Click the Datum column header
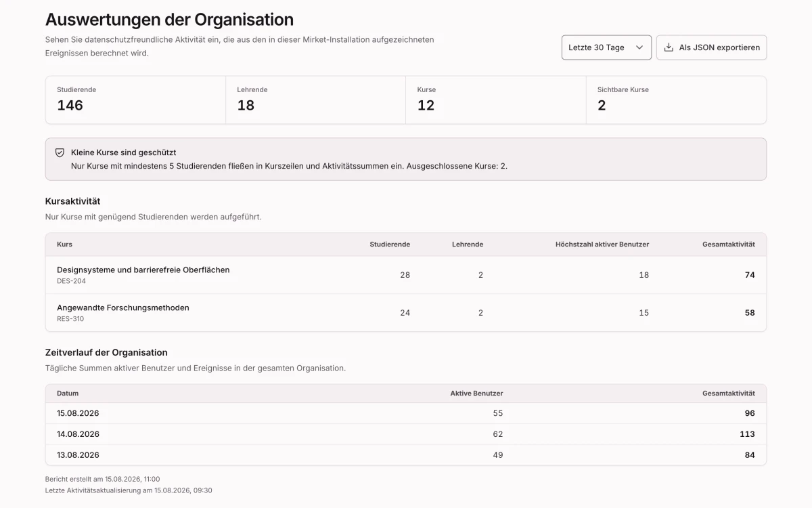Image resolution: width=812 pixels, height=508 pixels. pyautogui.click(x=68, y=394)
